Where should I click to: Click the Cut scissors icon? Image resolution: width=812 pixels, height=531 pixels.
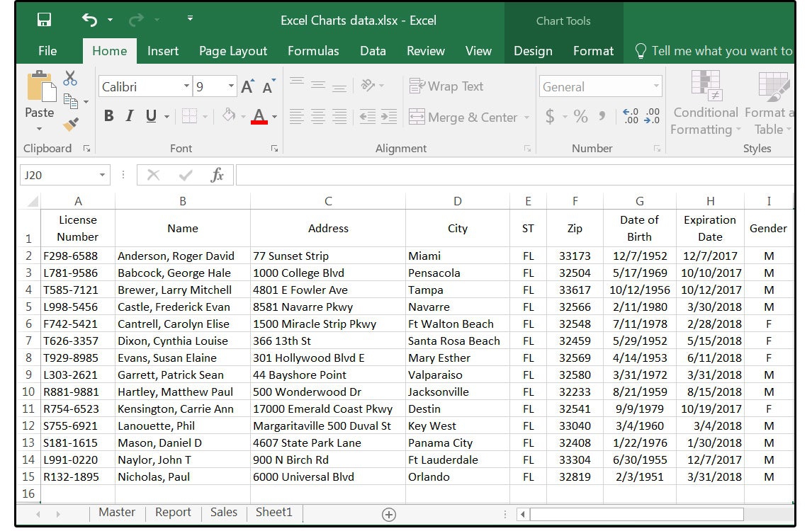[70, 78]
